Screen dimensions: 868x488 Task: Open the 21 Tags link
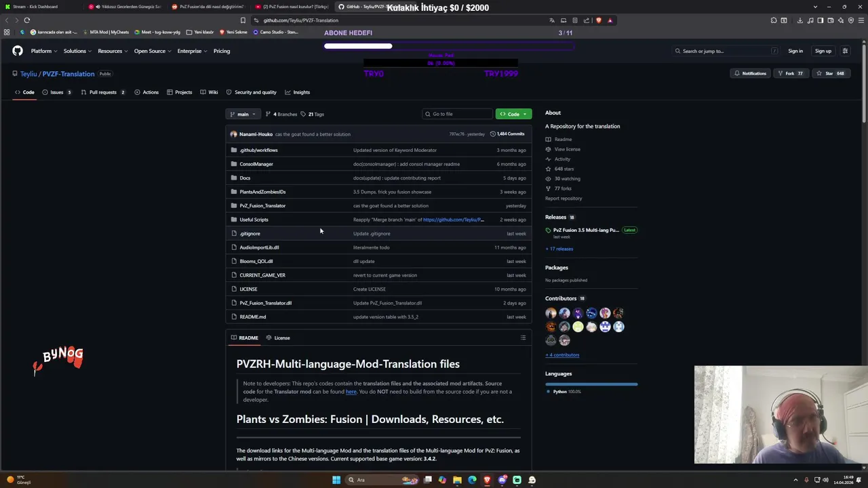(312, 115)
